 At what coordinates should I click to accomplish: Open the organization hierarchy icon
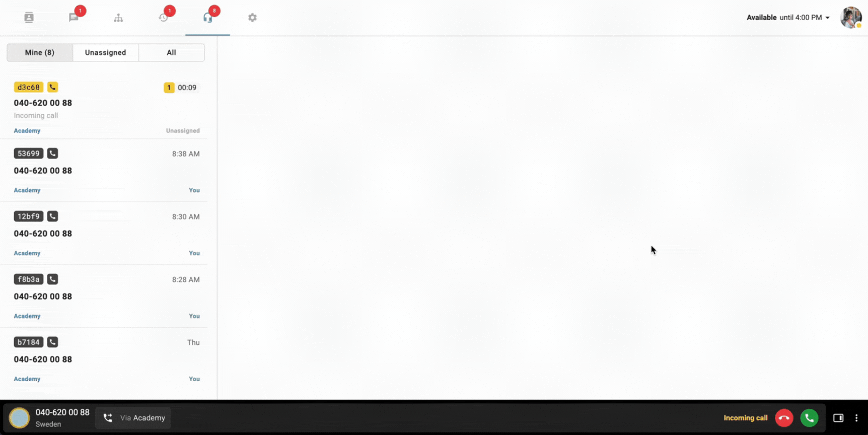(118, 18)
